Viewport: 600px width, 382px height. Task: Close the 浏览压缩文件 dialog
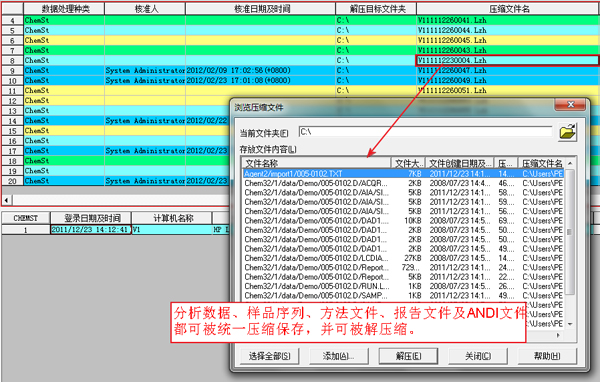click(570, 104)
